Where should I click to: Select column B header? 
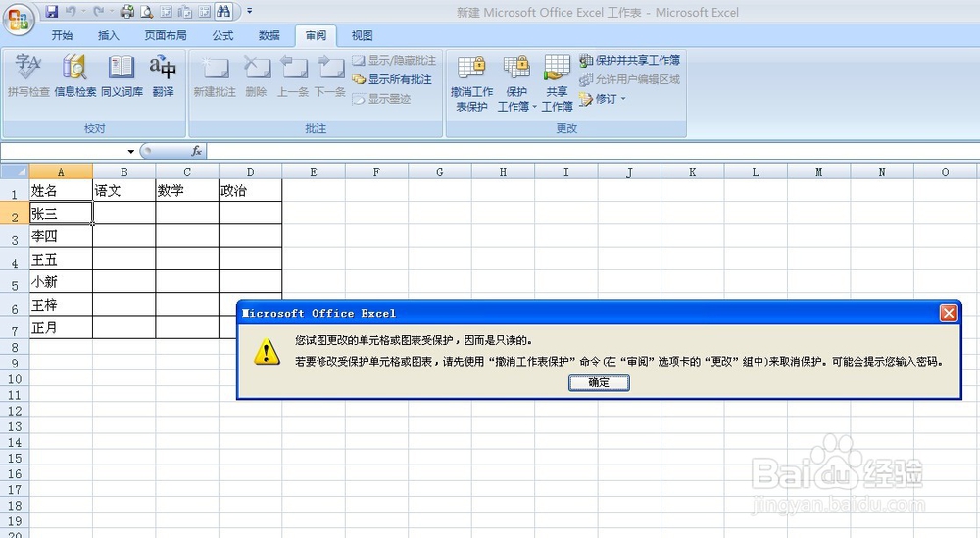coord(123,171)
